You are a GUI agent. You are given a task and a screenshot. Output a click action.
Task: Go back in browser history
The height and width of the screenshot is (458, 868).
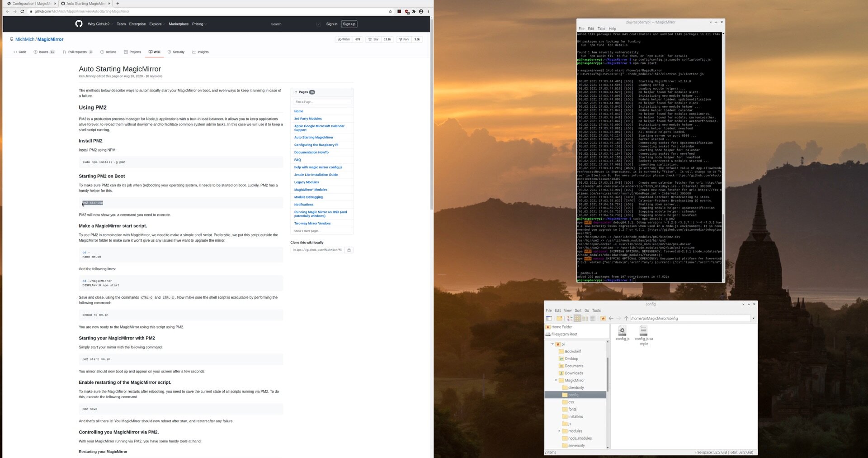[8, 11]
